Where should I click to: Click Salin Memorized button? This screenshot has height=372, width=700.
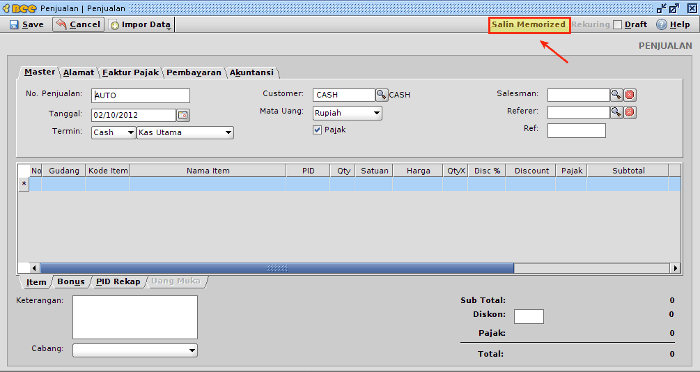tap(529, 25)
